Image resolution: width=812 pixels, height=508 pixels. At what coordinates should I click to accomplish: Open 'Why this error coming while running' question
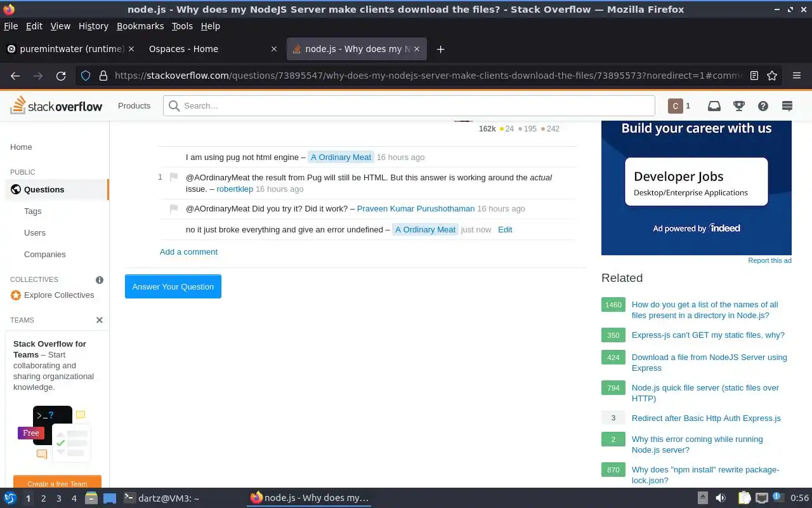point(697,444)
